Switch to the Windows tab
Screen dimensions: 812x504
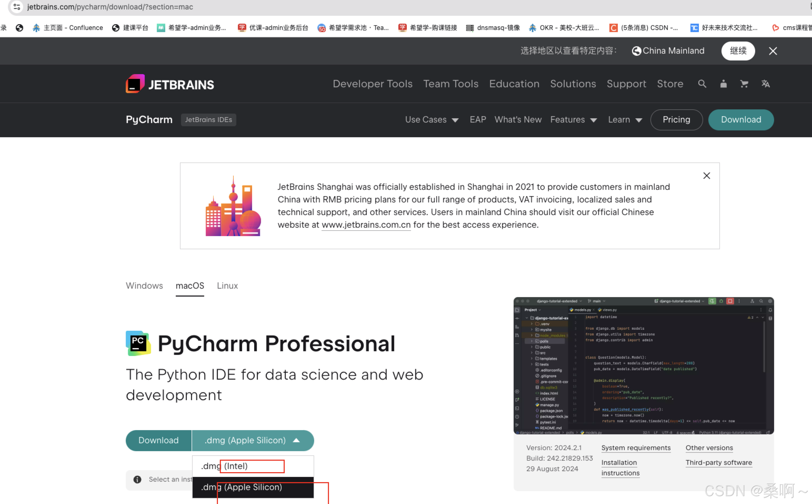tap(144, 286)
